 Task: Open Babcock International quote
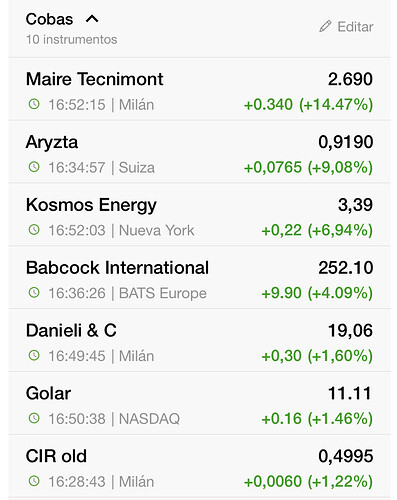(199, 278)
